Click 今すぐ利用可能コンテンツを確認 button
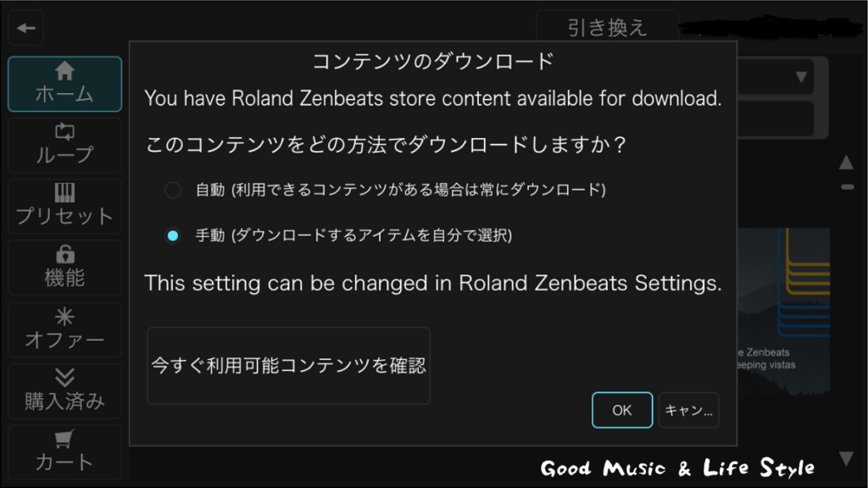Image resolution: width=868 pixels, height=488 pixels. [288, 365]
